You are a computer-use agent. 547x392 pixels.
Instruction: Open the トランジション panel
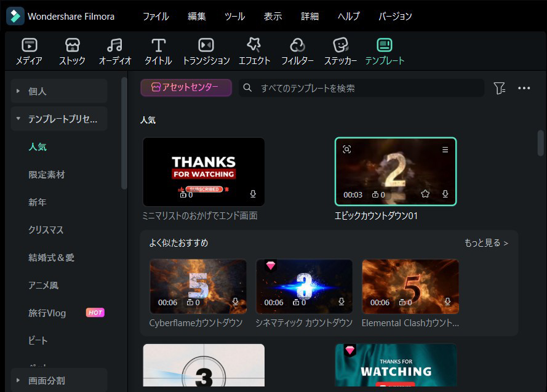click(205, 50)
